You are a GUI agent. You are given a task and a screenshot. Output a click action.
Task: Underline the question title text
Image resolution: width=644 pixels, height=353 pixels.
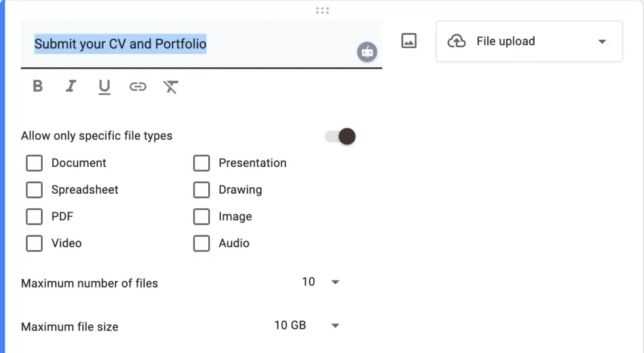pos(104,87)
